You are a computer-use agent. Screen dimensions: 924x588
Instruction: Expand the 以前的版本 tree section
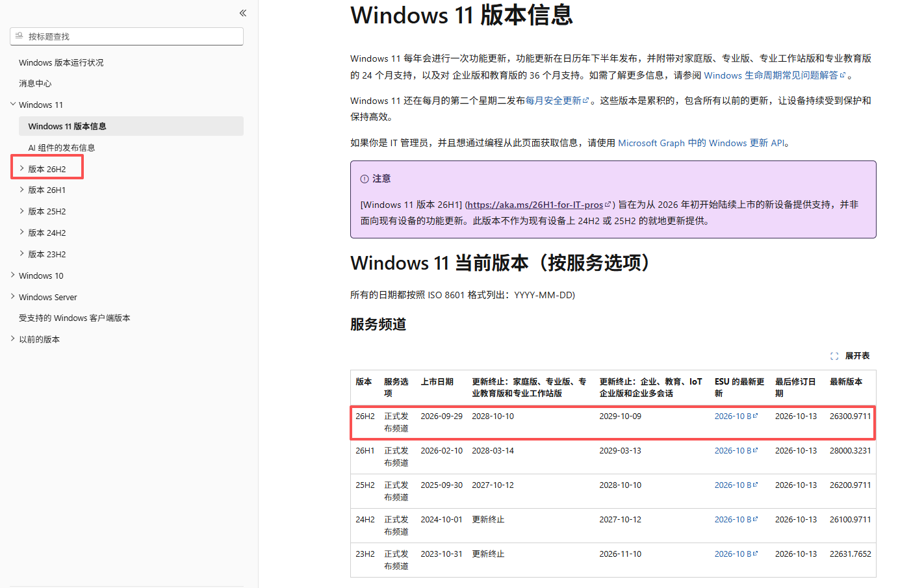click(x=13, y=339)
